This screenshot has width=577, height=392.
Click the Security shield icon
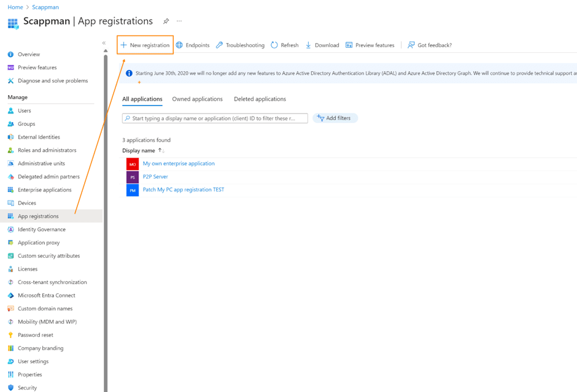(10, 388)
